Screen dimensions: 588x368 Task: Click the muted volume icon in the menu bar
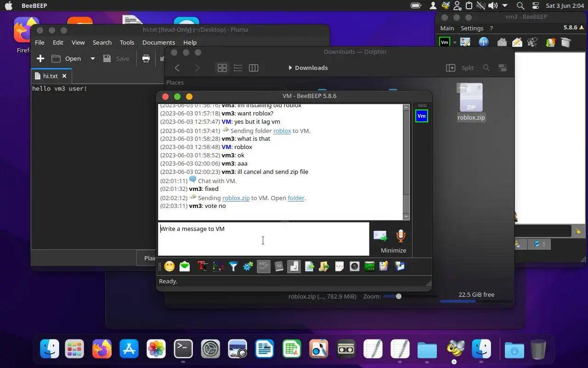(x=481, y=6)
